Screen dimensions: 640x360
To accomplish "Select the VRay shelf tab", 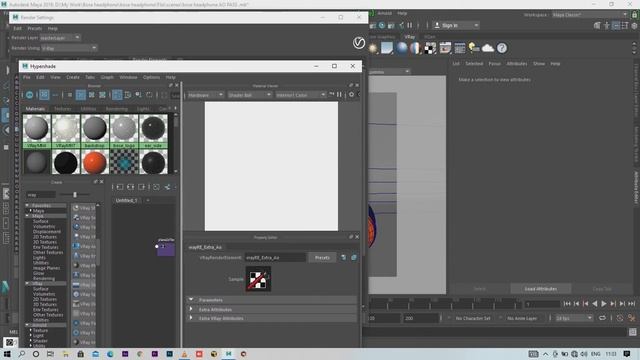I will (x=409, y=37).
